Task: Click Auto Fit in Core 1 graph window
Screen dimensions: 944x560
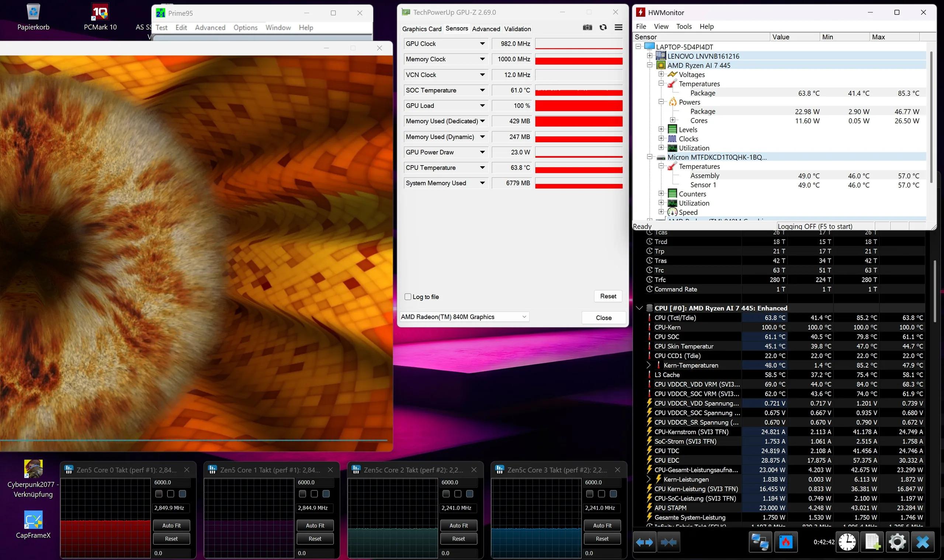Action: 315,525
